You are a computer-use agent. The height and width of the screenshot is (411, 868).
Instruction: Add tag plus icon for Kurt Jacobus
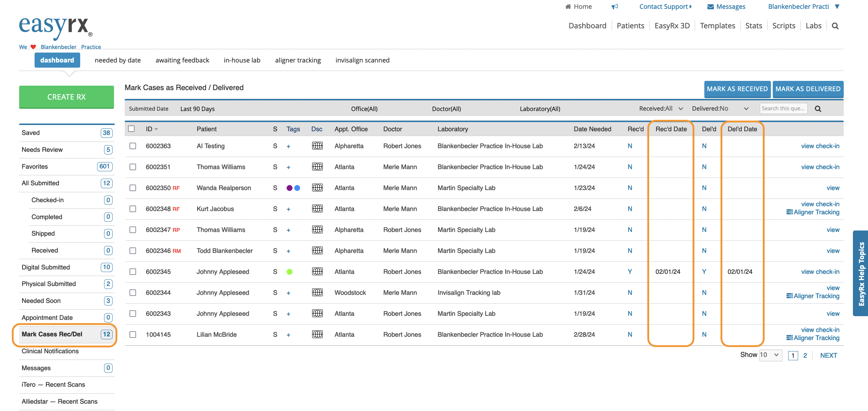(288, 209)
